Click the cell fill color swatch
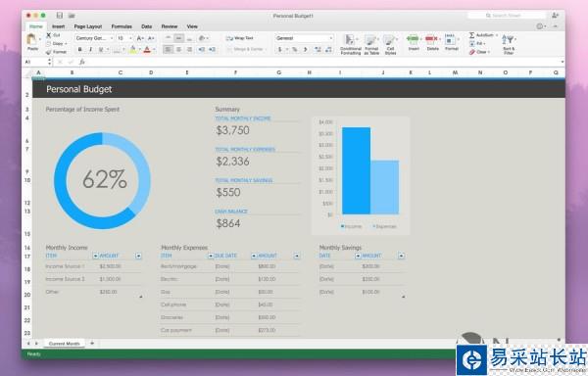The width and height of the screenshot is (588, 376). (x=132, y=49)
